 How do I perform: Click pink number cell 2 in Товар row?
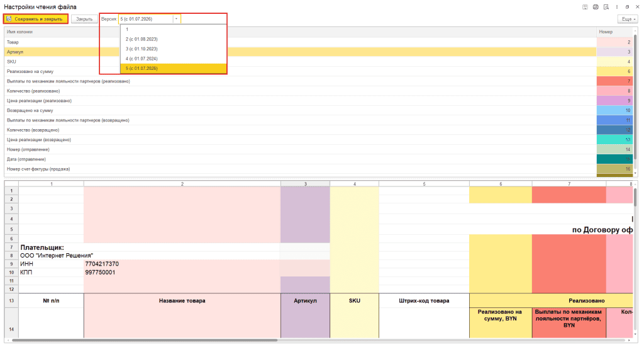click(x=615, y=42)
